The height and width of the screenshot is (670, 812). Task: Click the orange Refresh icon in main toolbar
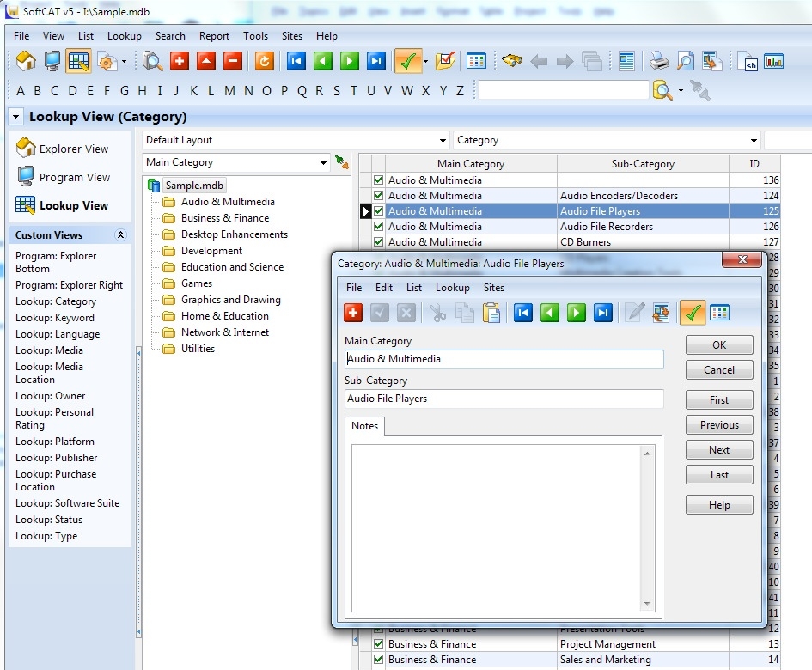265,61
